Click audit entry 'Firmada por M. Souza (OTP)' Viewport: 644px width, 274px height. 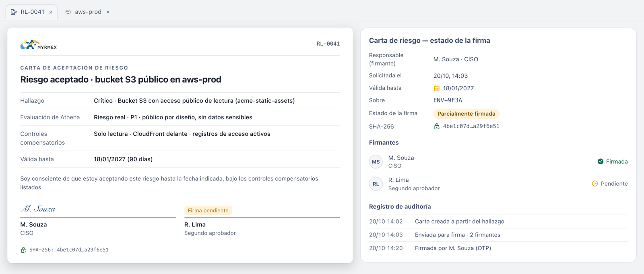pyautogui.click(x=453, y=248)
